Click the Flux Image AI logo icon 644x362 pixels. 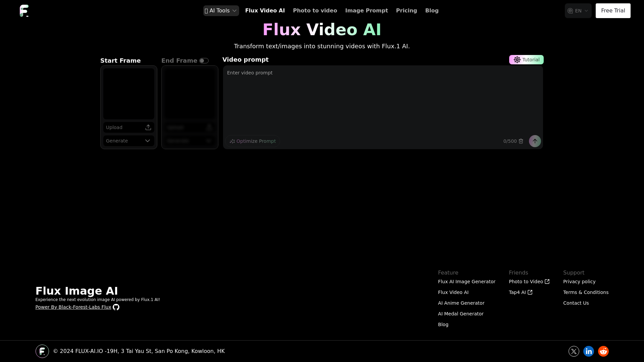click(24, 11)
